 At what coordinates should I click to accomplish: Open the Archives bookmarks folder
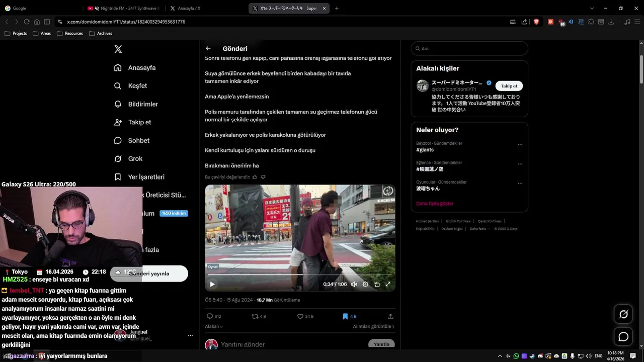click(101, 34)
